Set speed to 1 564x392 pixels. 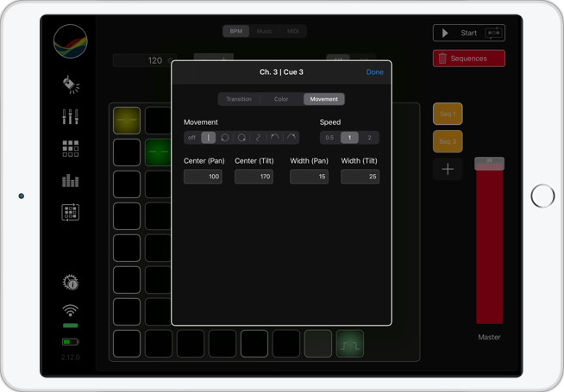click(x=349, y=138)
